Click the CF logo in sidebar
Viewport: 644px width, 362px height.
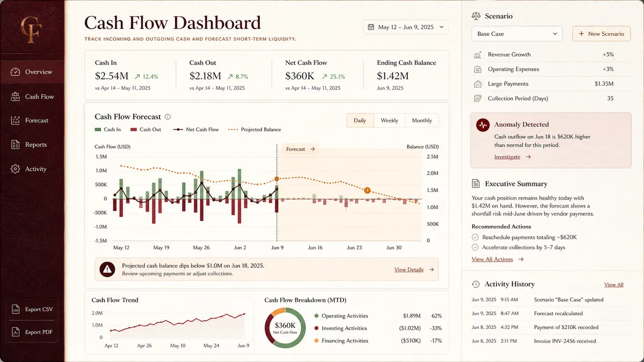32,29
